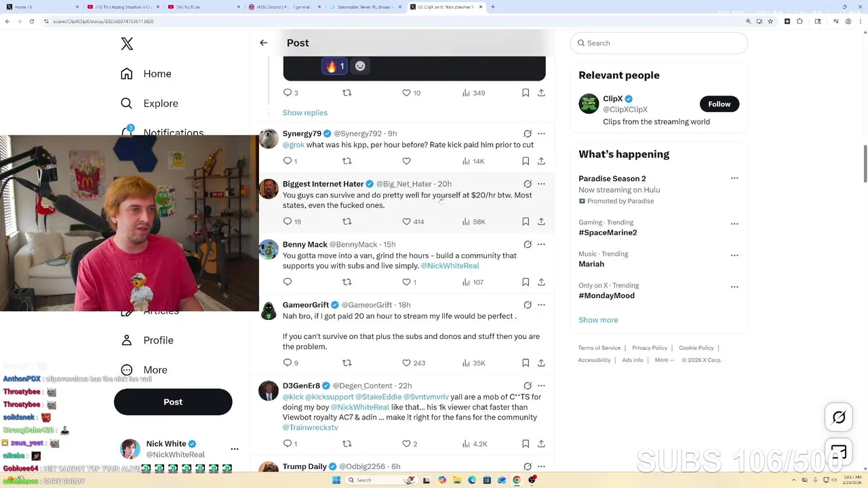The width and height of the screenshot is (868, 488).
Task: Open the Windows Start menu
Action: [336, 480]
